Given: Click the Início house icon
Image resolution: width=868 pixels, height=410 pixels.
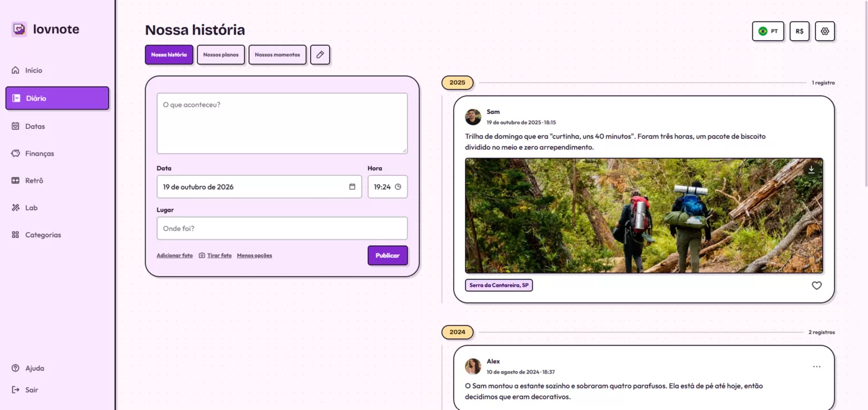Looking at the screenshot, I should (15, 71).
